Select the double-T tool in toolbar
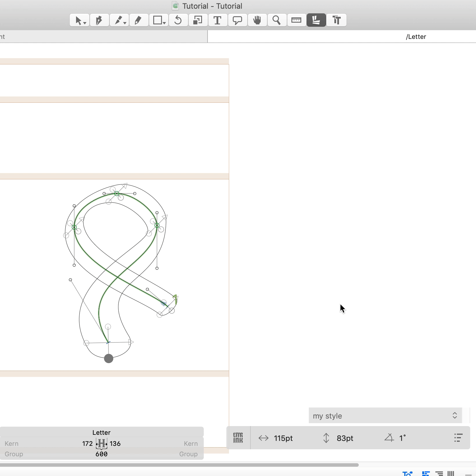The height and width of the screenshot is (476, 476). [336, 20]
